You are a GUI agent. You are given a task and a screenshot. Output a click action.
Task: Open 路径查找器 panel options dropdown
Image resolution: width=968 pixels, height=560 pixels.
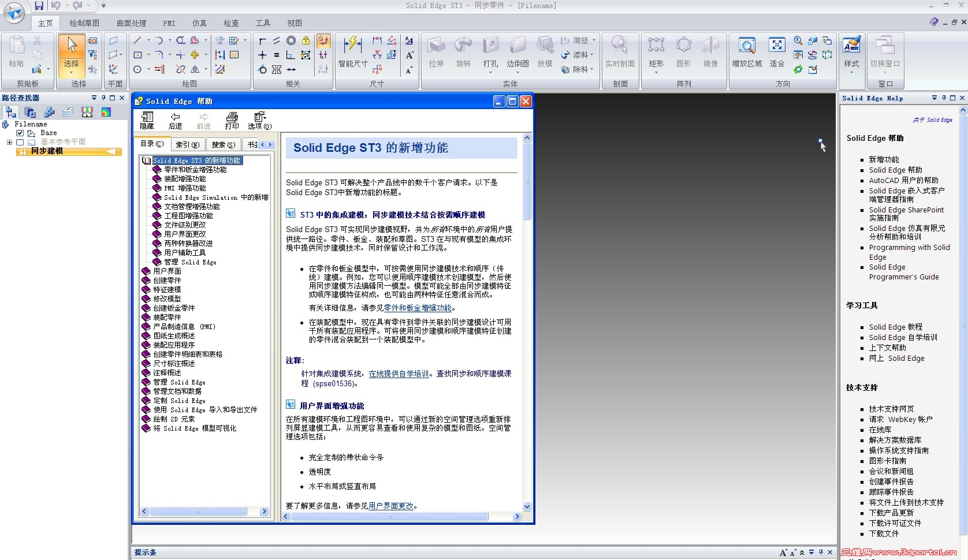click(94, 98)
